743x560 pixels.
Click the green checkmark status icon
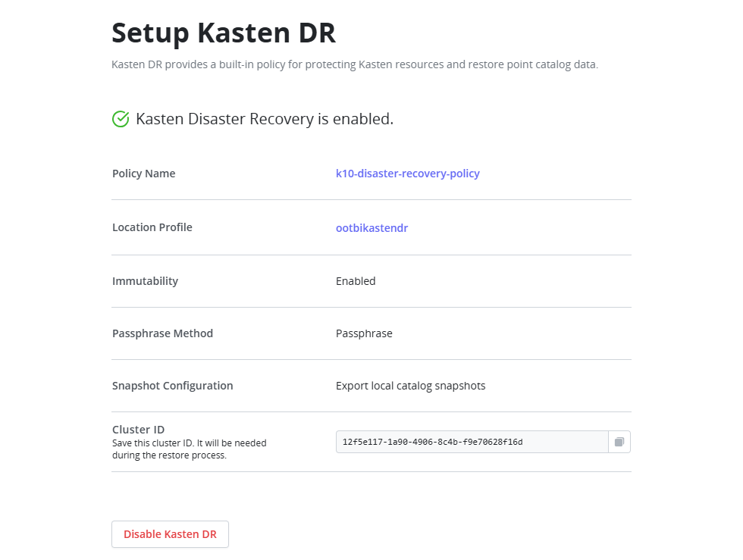(120, 119)
